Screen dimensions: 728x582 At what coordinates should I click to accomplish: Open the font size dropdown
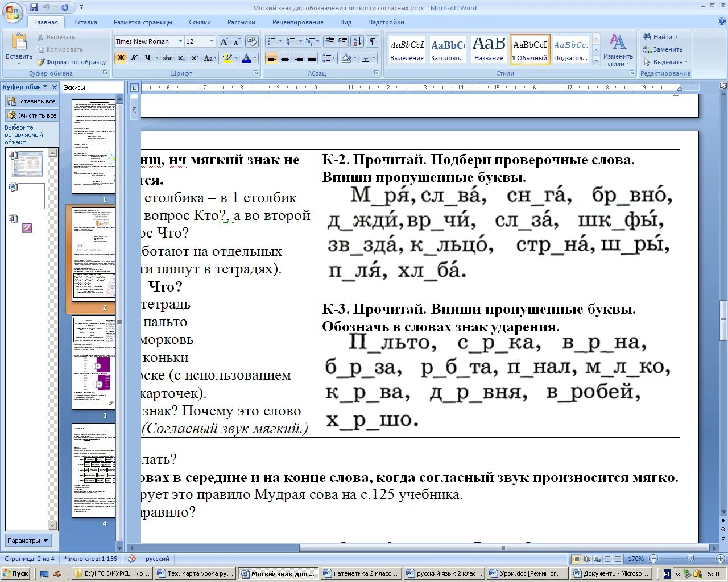coord(212,41)
